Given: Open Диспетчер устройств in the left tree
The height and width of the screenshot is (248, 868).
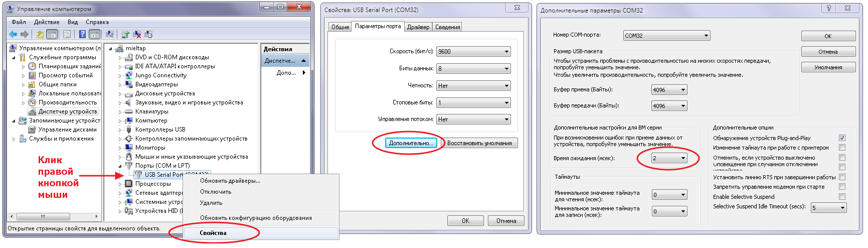Looking at the screenshot, I should tap(67, 111).
